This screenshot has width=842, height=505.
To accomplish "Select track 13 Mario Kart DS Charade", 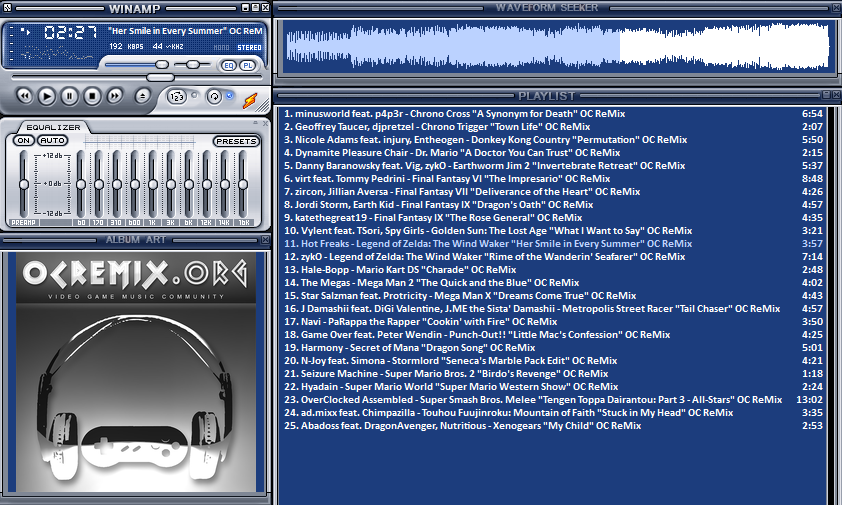I will click(x=553, y=270).
